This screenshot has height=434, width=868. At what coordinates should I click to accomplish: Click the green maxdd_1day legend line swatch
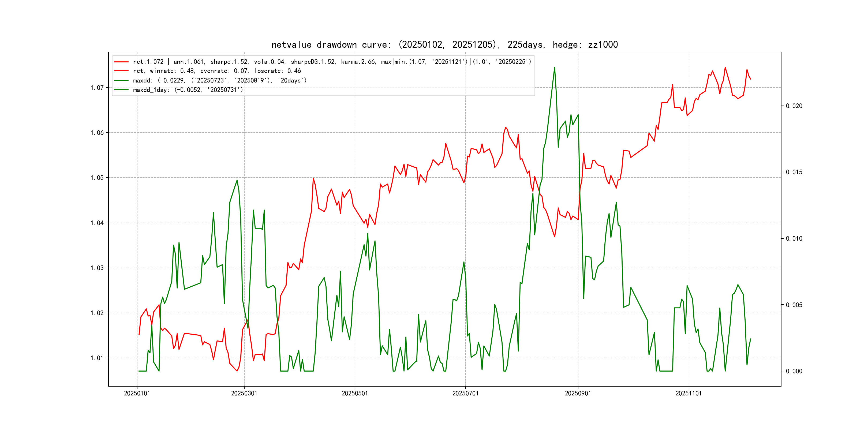[121, 90]
